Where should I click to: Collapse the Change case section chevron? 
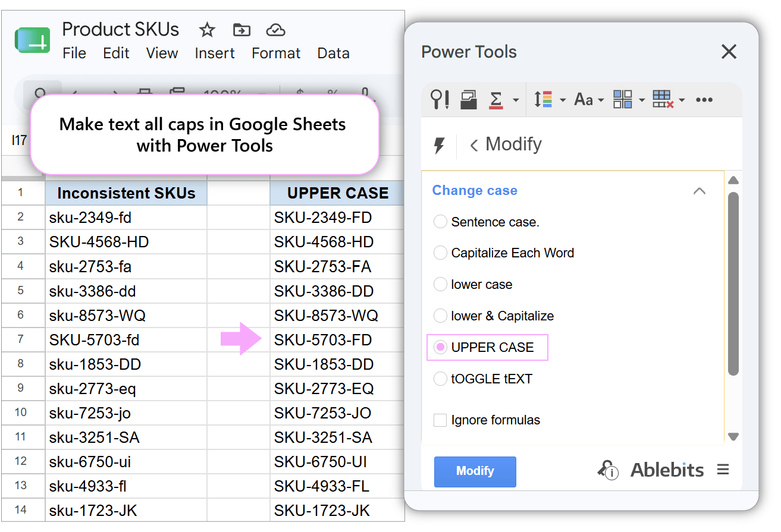click(700, 191)
